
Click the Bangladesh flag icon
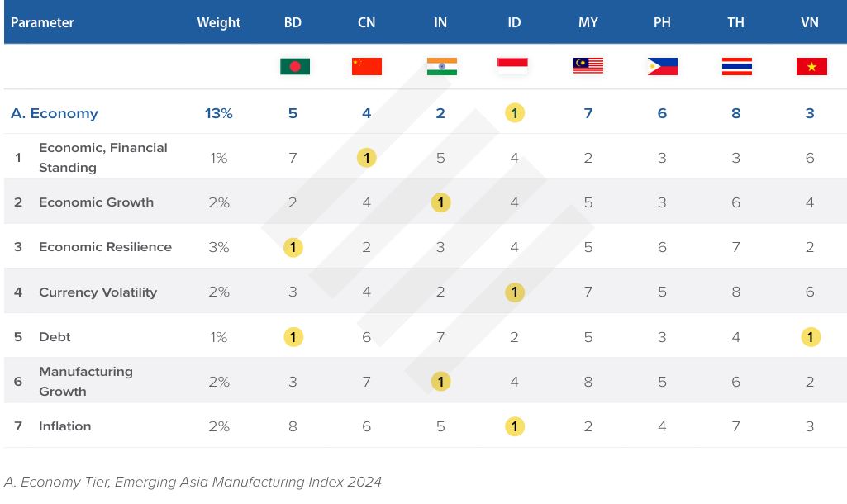point(293,66)
